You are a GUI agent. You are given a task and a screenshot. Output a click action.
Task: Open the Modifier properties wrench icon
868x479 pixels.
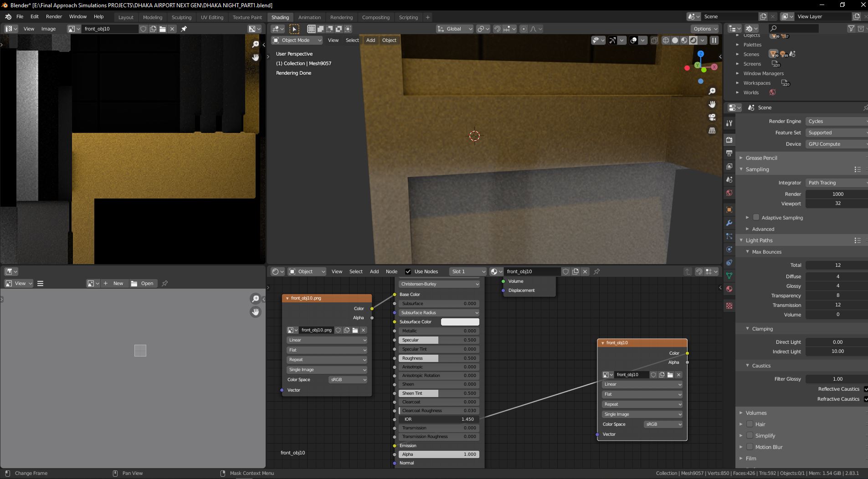pyautogui.click(x=729, y=223)
